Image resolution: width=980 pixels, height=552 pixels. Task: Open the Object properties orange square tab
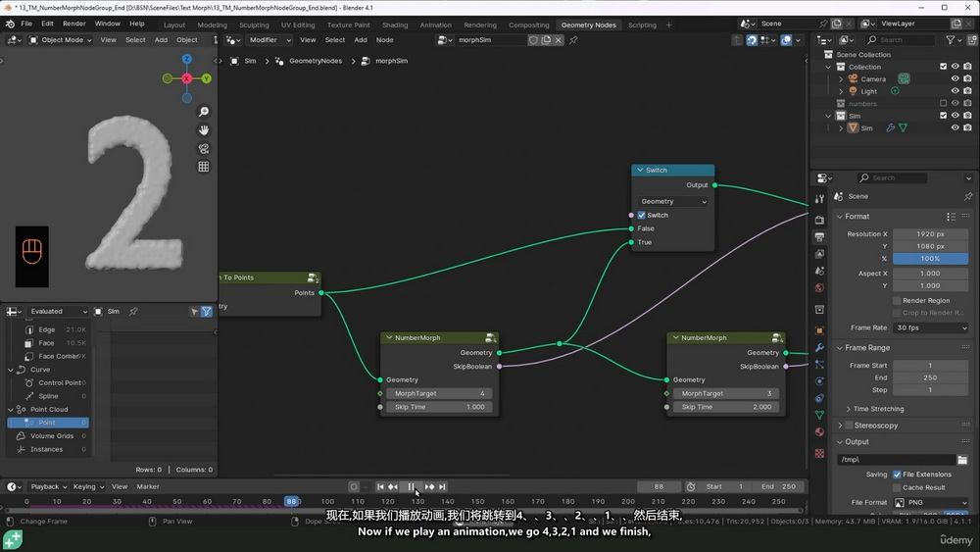pyautogui.click(x=819, y=330)
